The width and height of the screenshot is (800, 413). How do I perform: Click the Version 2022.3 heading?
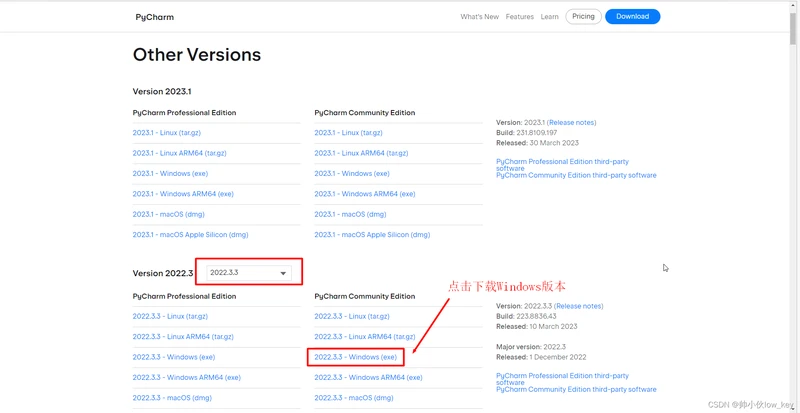163,274
